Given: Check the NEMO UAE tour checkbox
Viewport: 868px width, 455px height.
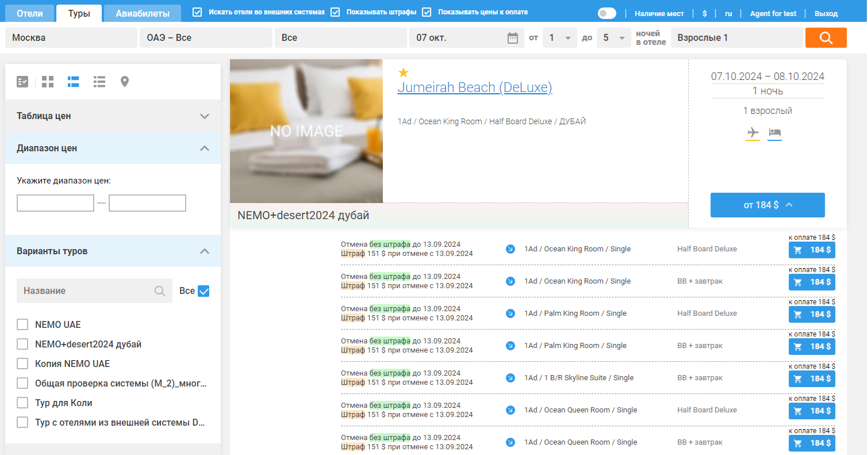Looking at the screenshot, I should point(22,324).
